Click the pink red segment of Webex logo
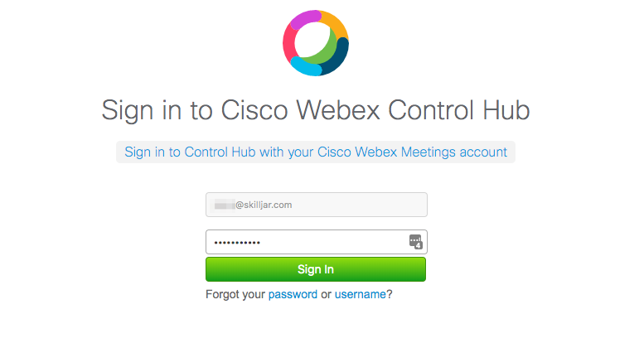Viewport: 644px width, 343px height. click(290, 44)
